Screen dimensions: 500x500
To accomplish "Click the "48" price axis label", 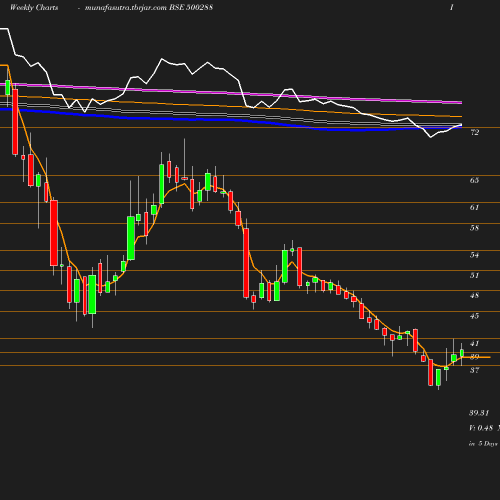I will pyautogui.click(x=475, y=295).
